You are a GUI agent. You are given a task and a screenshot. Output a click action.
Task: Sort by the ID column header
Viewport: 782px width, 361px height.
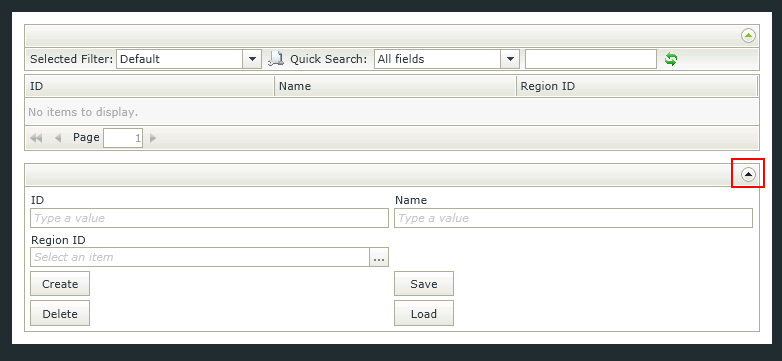[150, 86]
